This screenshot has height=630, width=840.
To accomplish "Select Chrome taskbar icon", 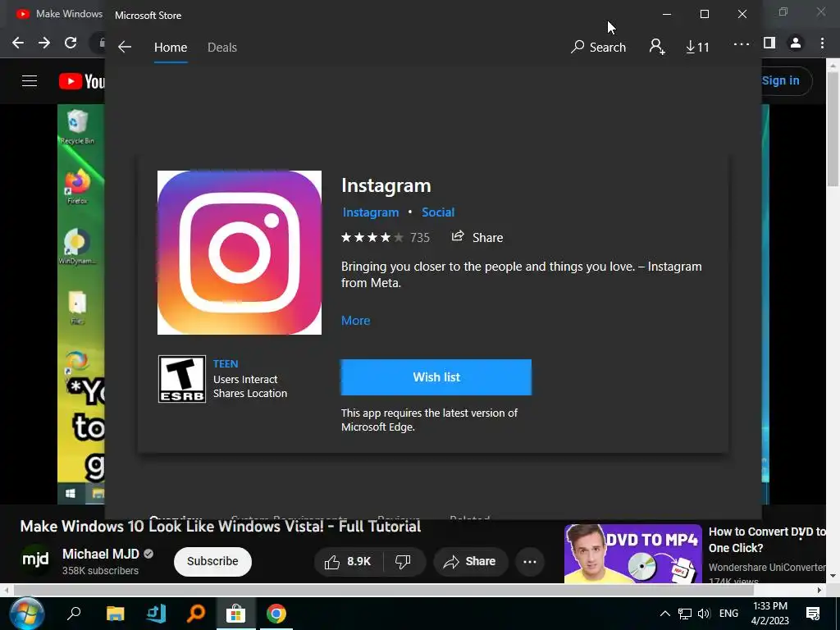I will coord(276,614).
